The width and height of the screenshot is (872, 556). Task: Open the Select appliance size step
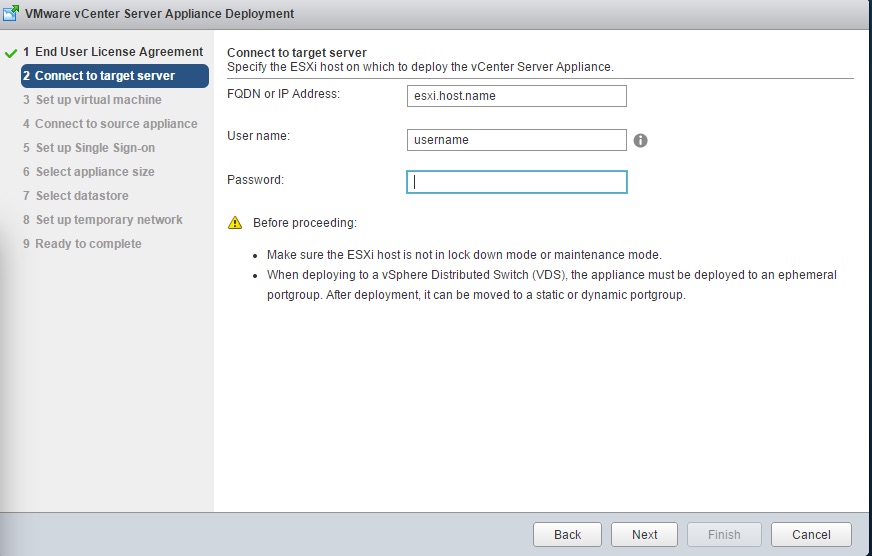tap(95, 172)
